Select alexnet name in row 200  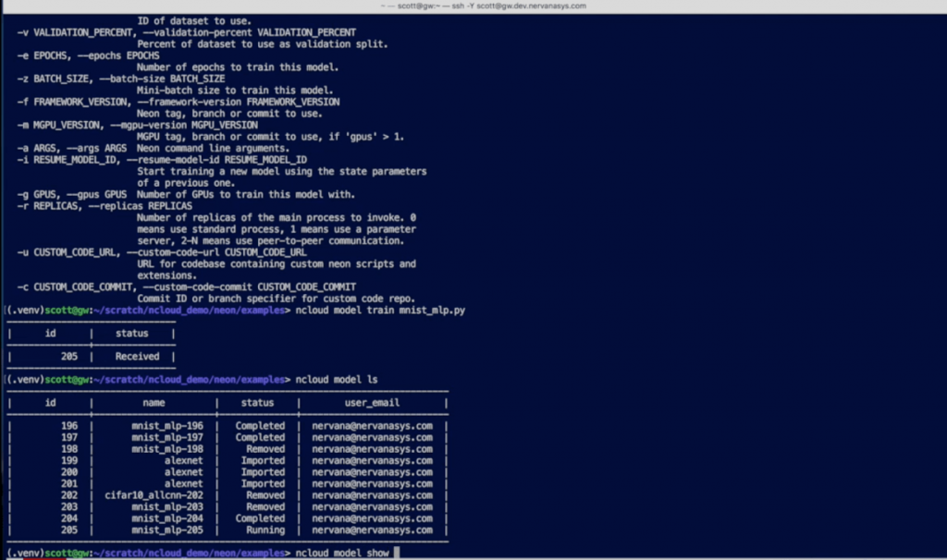coord(183,472)
